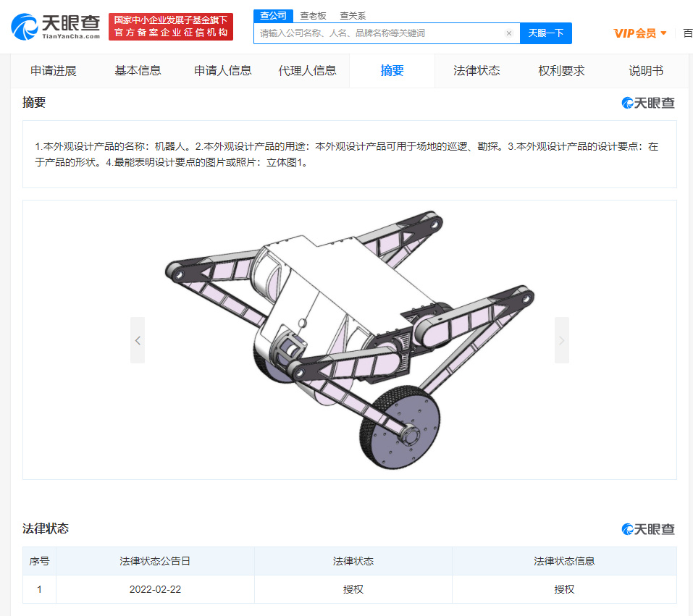
Task: Switch to the 基本信息 tab
Action: click(138, 71)
